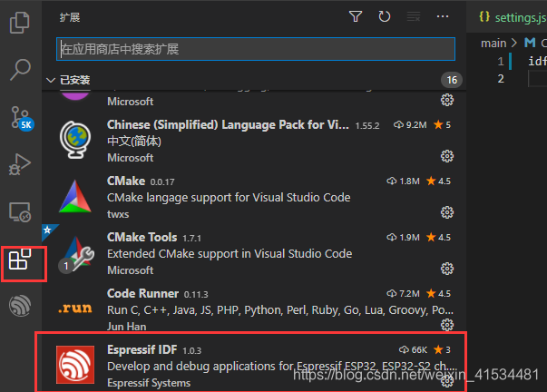Open Run and Debug view
This screenshot has height=392, width=547.
click(x=20, y=164)
